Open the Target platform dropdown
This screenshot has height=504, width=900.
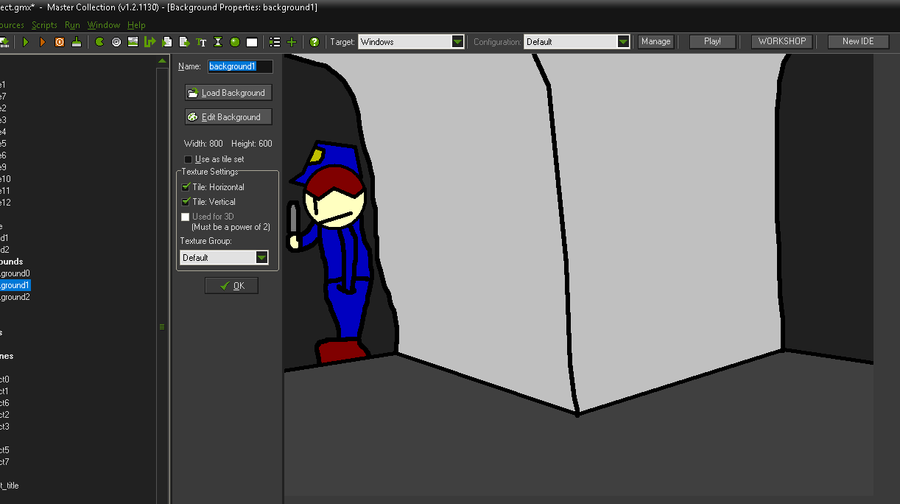(x=457, y=42)
